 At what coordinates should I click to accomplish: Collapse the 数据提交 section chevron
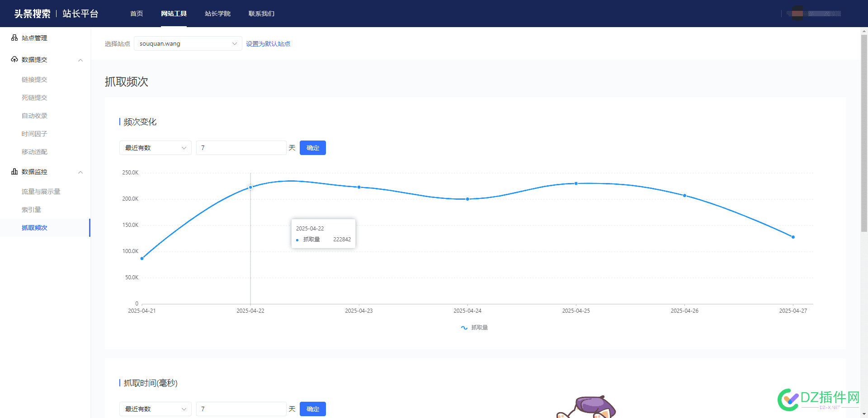pos(80,60)
